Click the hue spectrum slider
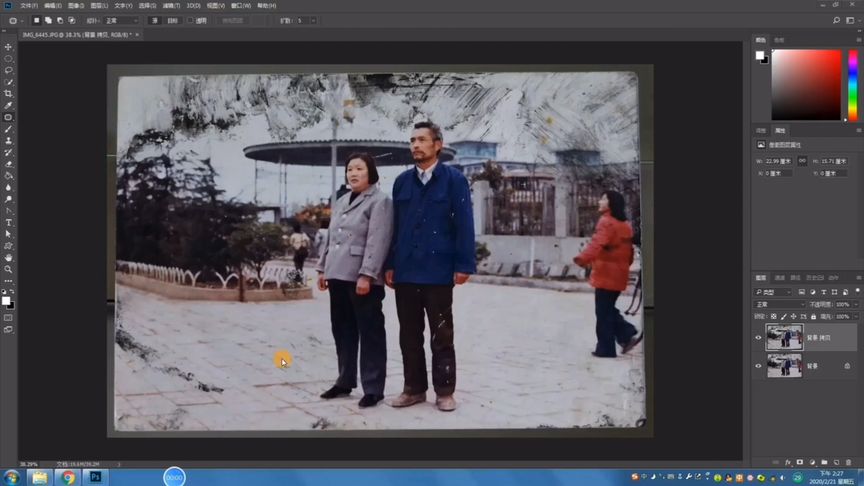The width and height of the screenshot is (864, 486). [x=852, y=85]
